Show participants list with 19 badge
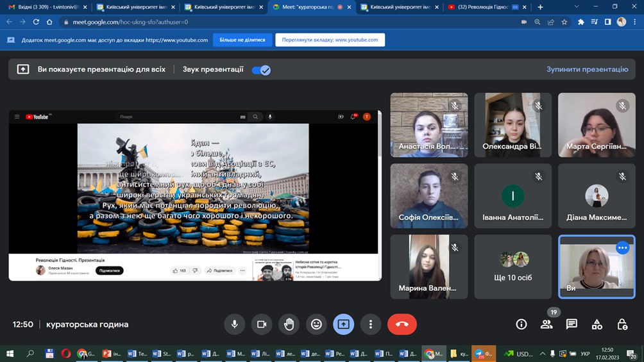Viewport: 644px width, 362px height. tap(547, 324)
